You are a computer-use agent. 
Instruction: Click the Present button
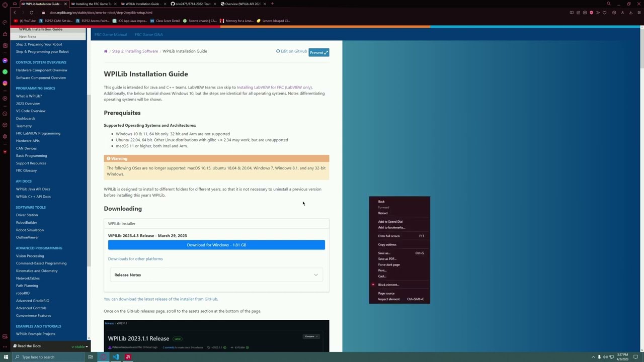point(319,52)
